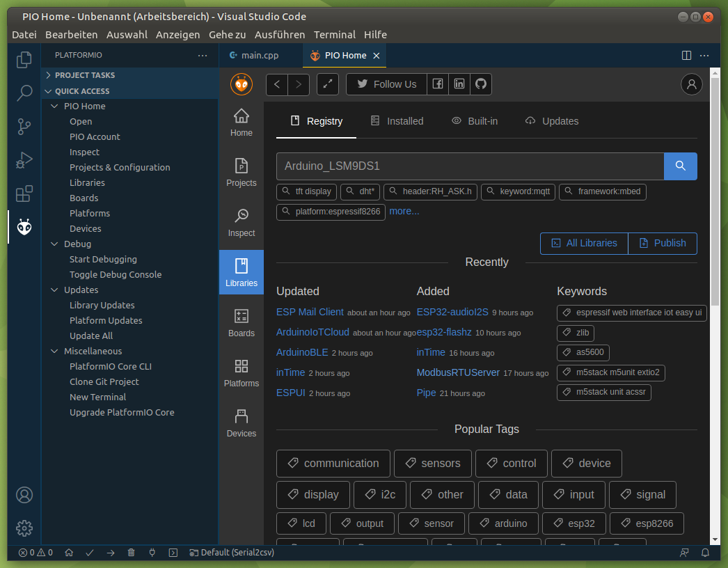Screen dimensions: 728x568
Task: Switch to the Installed libraries tab
Action: click(x=397, y=121)
